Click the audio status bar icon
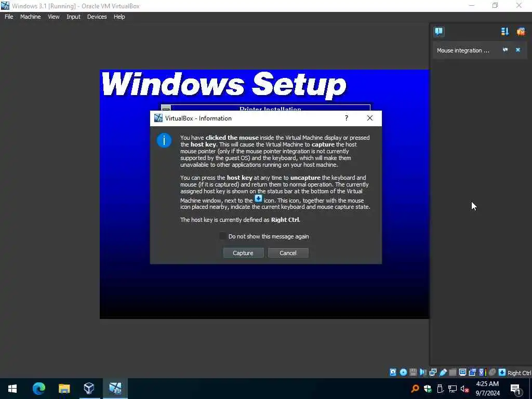532x399 pixels. coord(423,372)
